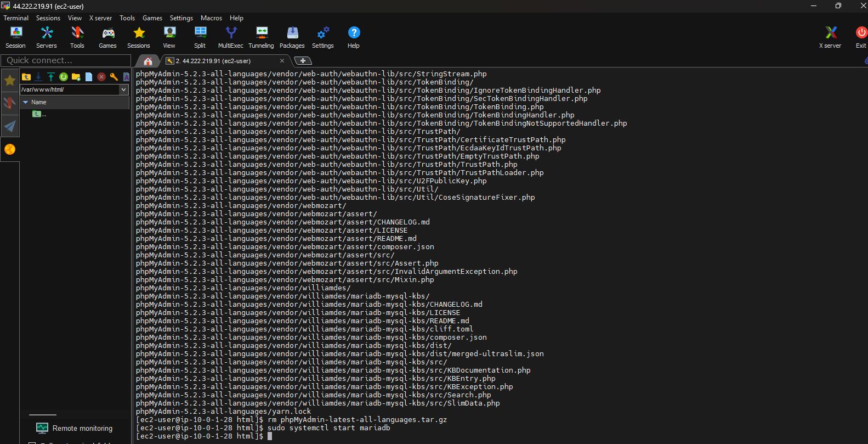Click the webmozart/assert/composer.json output line
The height and width of the screenshot is (444, 868).
(285, 247)
